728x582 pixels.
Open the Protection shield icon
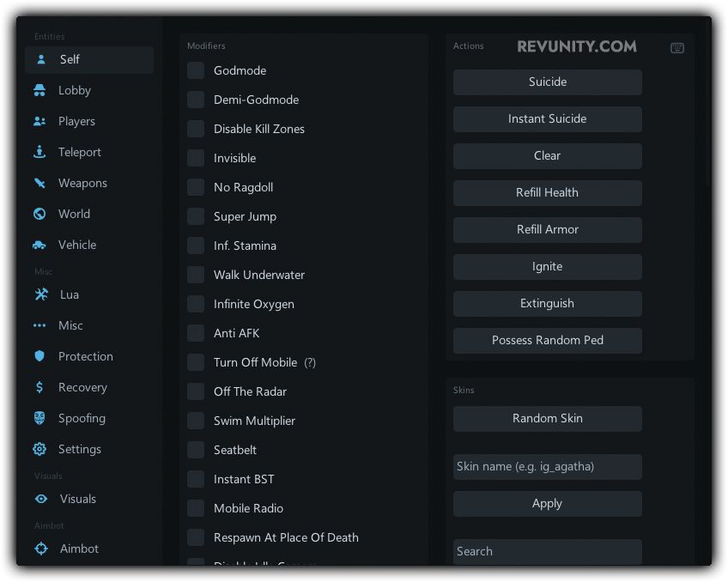pos(39,356)
